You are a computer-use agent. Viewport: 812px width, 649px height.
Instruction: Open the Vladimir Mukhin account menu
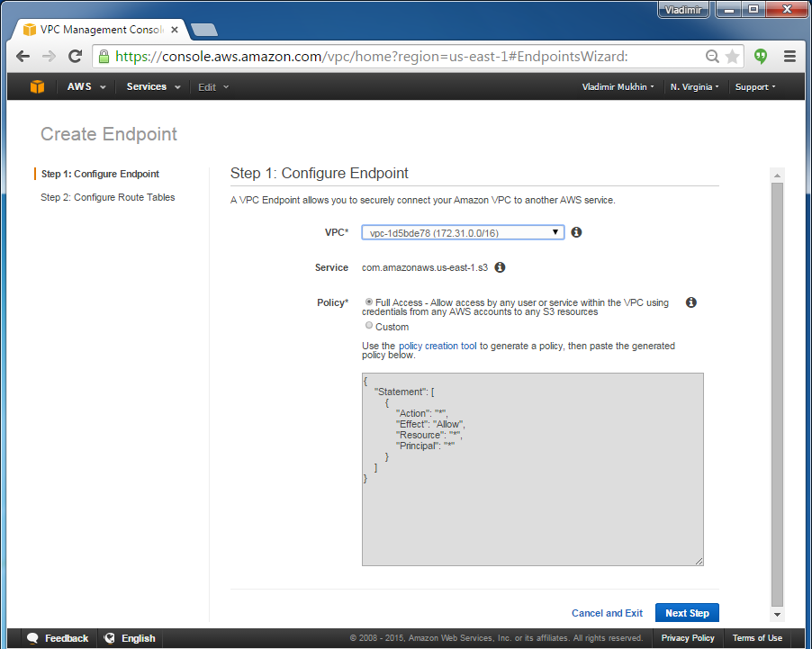point(618,87)
